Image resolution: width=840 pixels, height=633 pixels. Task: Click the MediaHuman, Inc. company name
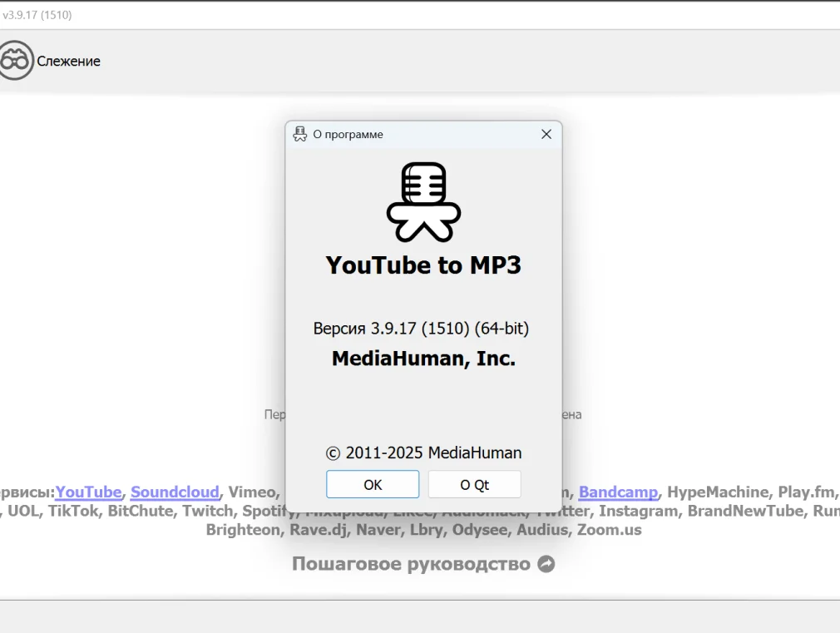(423, 358)
